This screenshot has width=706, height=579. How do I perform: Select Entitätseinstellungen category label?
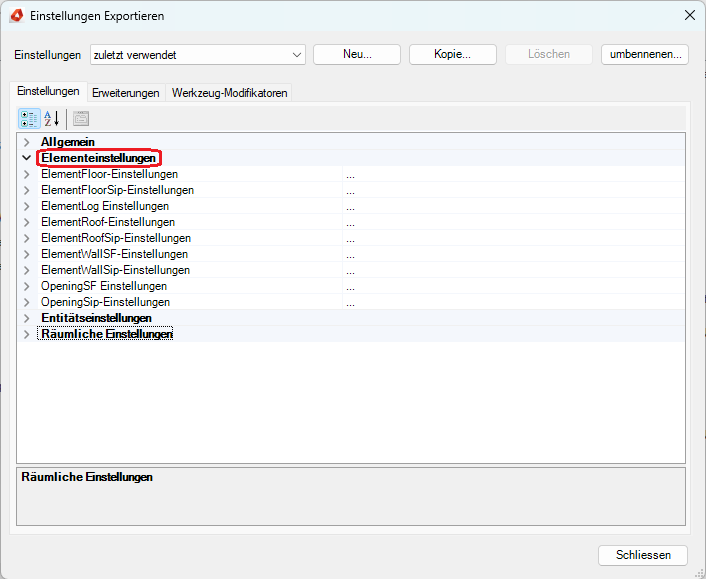click(x=96, y=318)
